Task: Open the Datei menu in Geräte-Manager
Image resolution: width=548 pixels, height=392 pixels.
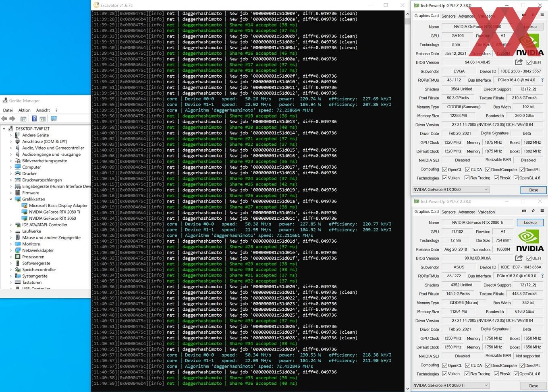Action: [x=8, y=110]
